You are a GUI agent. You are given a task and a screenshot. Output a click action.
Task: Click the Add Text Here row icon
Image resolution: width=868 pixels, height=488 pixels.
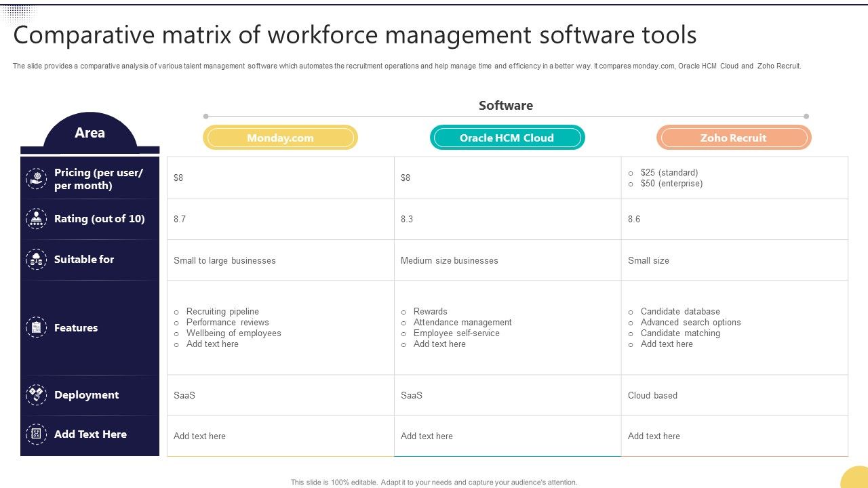(36, 434)
